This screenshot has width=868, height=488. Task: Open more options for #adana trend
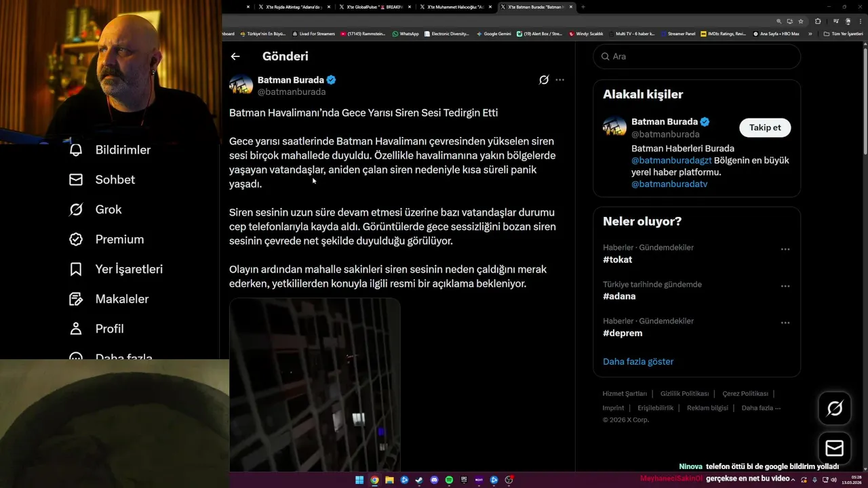click(x=785, y=286)
